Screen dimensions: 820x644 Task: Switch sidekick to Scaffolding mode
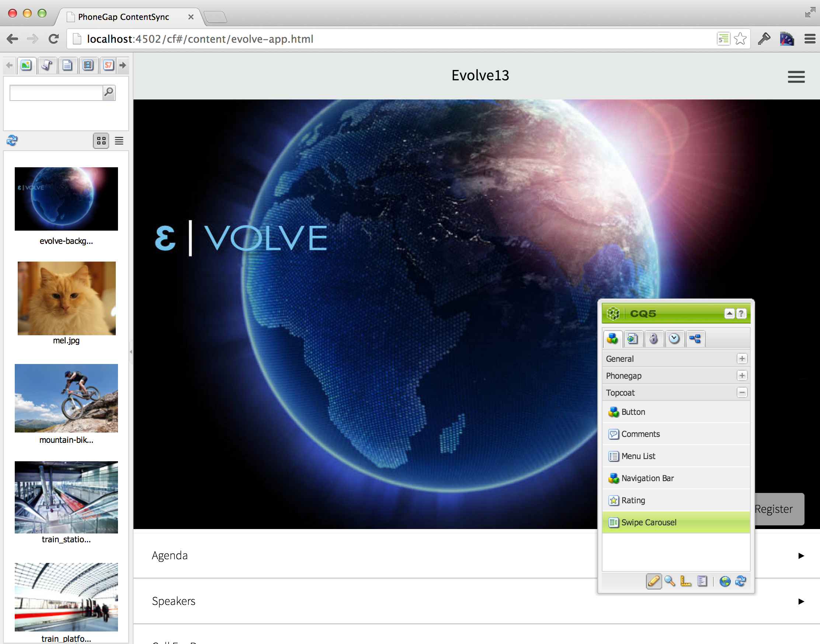coord(702,581)
